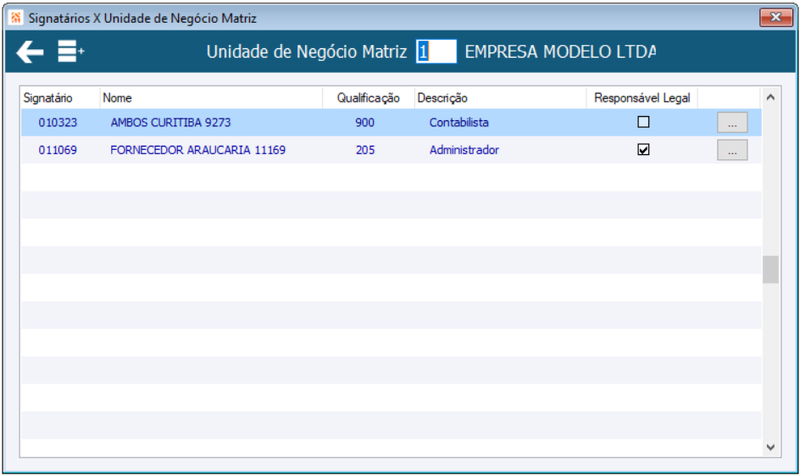Click the Contabilista description cell
Viewport: 800px width, 476px height.
[x=459, y=122]
